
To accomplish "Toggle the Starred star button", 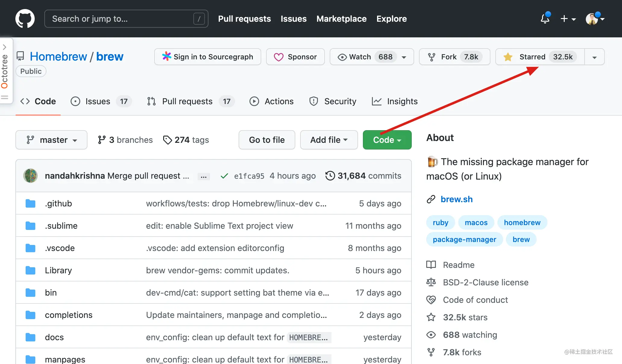I will (x=540, y=57).
